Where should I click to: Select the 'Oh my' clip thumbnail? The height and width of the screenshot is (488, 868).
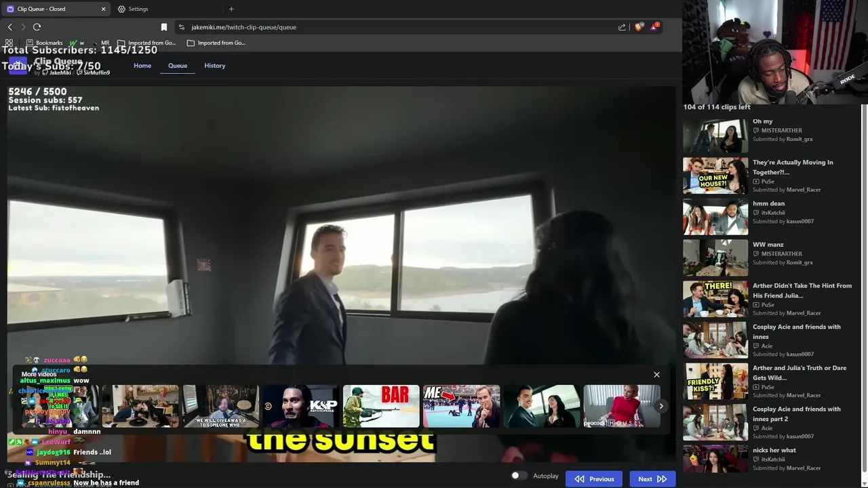[715, 135]
